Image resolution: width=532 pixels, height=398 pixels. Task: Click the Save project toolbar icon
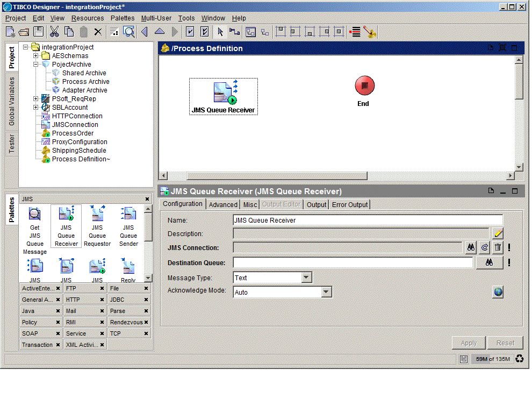[39, 32]
